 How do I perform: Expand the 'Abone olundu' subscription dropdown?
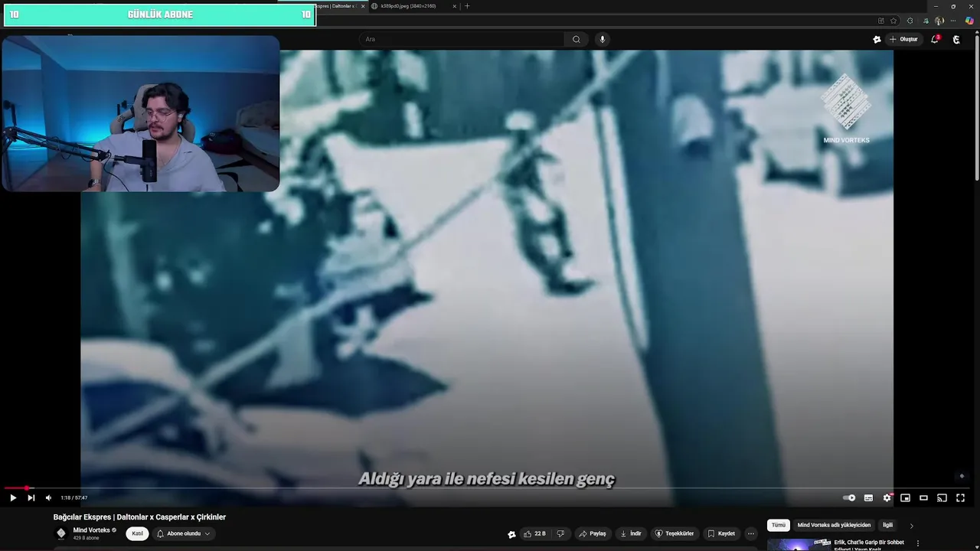tap(184, 533)
